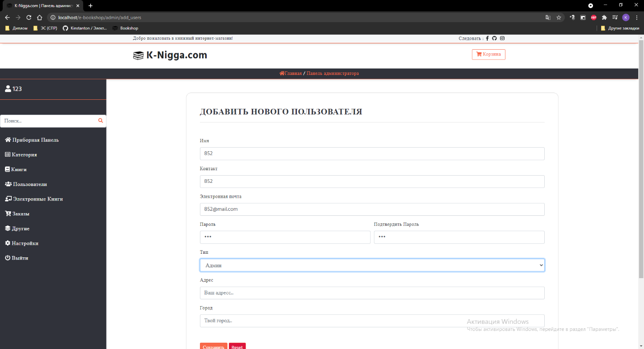Go back with the browser back arrow
Image resolution: width=644 pixels, height=349 pixels.
[x=7, y=18]
